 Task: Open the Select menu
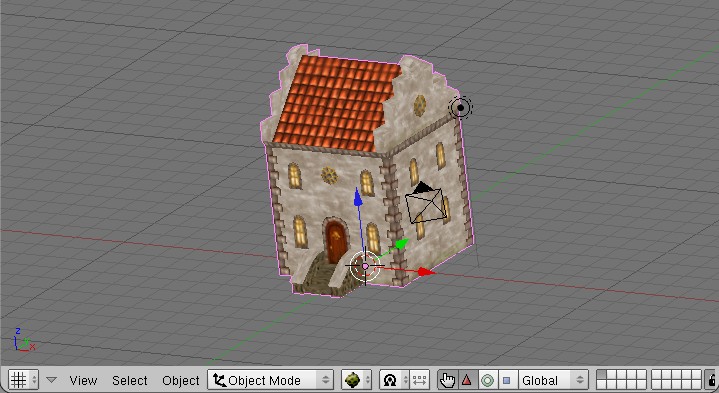coord(129,380)
